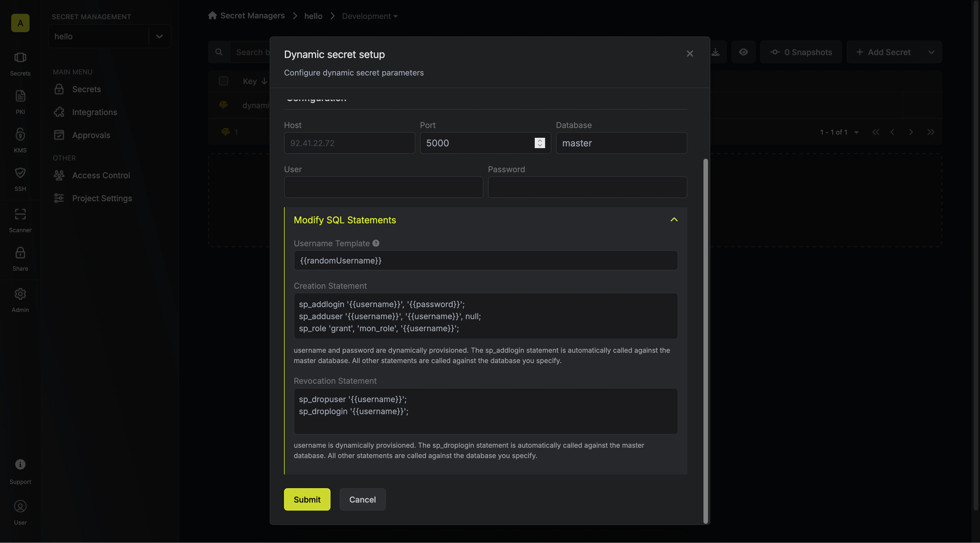This screenshot has height=543, width=980.
Task: Open the KMS section icon
Action: click(20, 134)
